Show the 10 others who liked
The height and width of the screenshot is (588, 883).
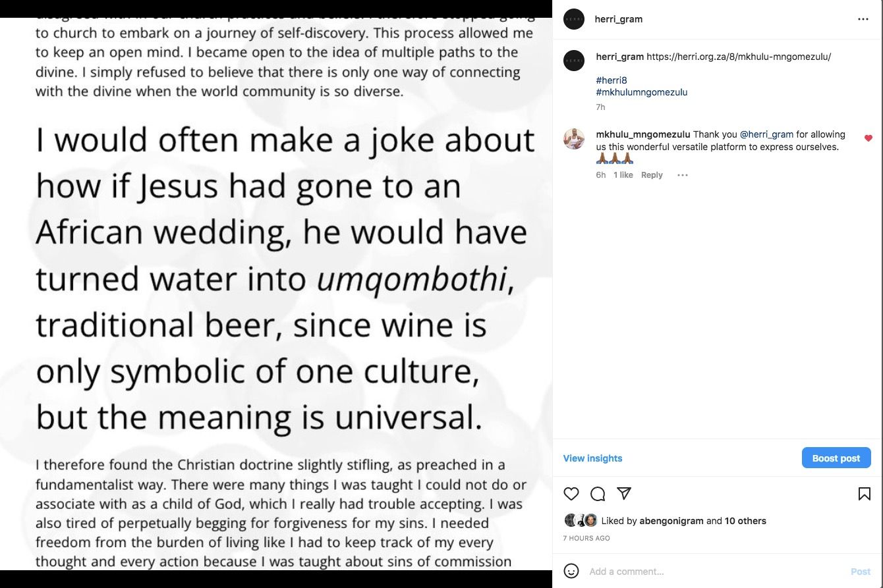(745, 521)
